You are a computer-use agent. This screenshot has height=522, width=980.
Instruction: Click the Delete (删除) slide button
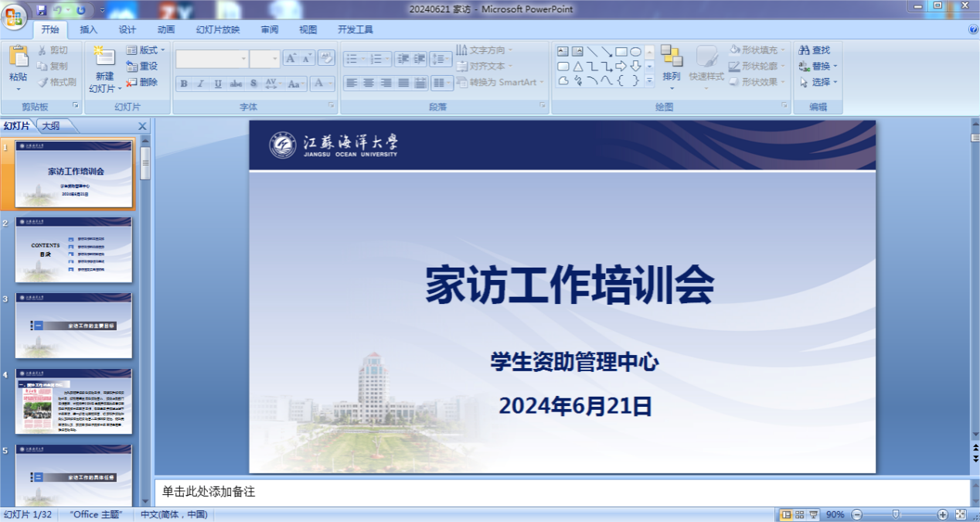(143, 82)
